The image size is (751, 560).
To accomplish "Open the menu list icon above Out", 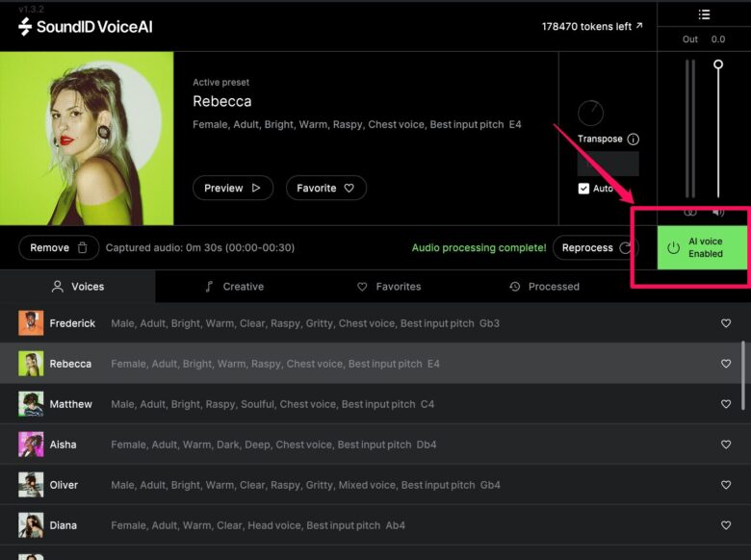I will click(x=704, y=14).
